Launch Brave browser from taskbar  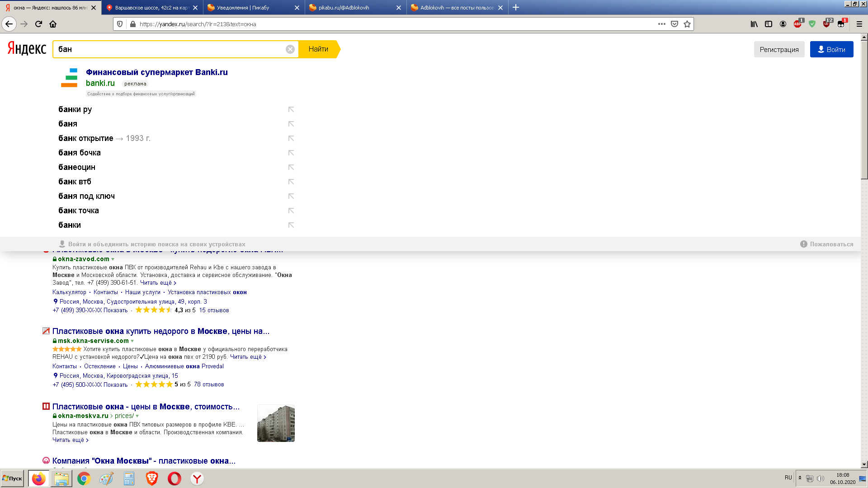click(152, 479)
